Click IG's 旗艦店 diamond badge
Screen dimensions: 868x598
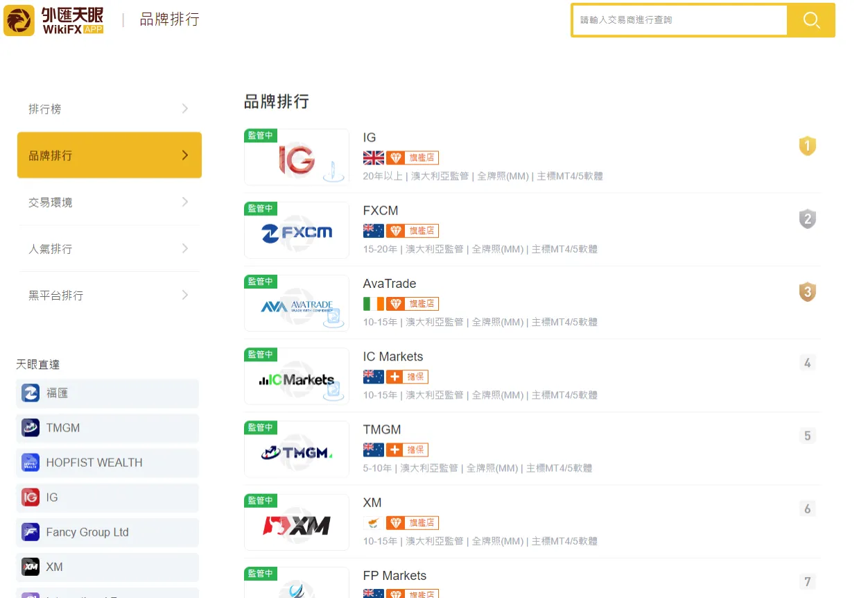coord(413,157)
